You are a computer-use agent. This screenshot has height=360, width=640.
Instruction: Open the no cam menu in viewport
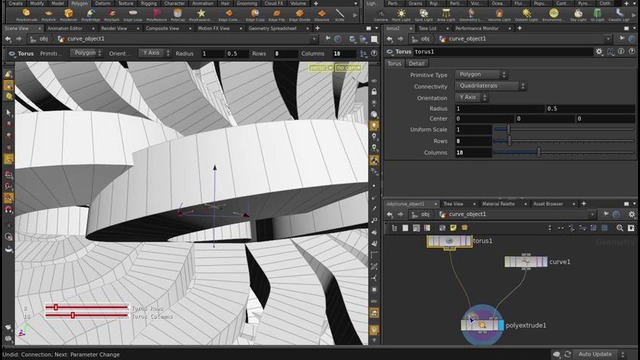tap(348, 68)
